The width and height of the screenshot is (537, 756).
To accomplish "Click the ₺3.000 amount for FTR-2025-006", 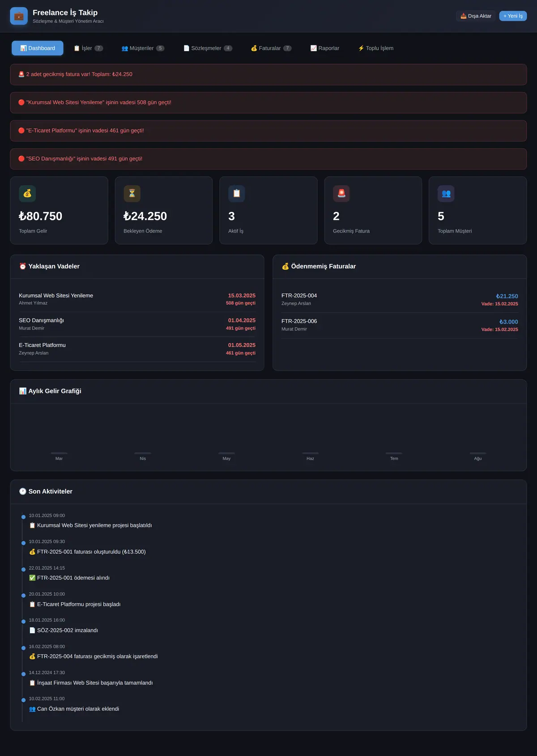I will coord(509,322).
